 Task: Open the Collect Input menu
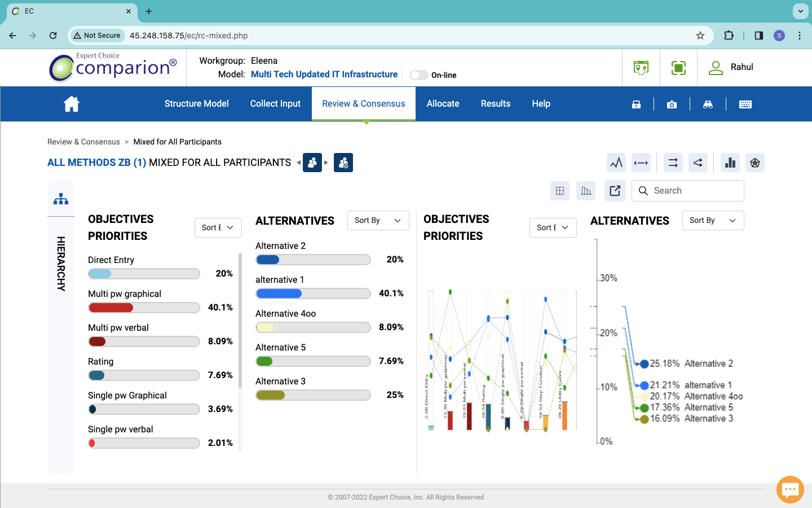[x=275, y=104]
